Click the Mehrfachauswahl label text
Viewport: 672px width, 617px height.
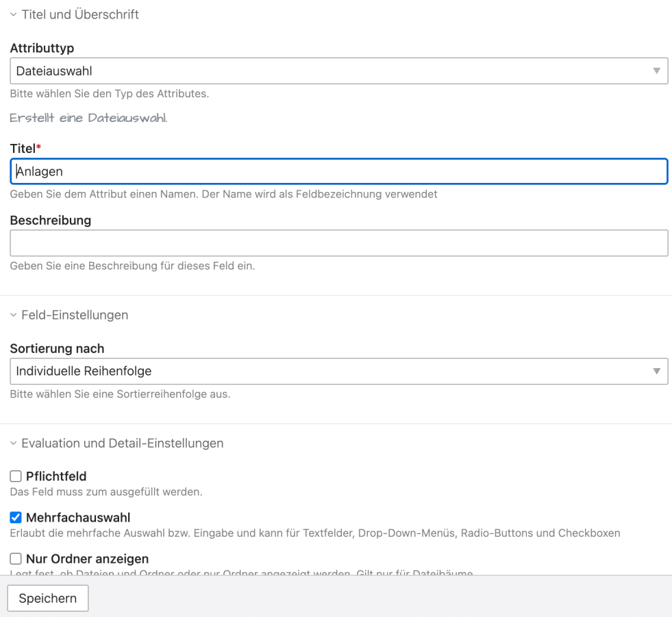(78, 518)
